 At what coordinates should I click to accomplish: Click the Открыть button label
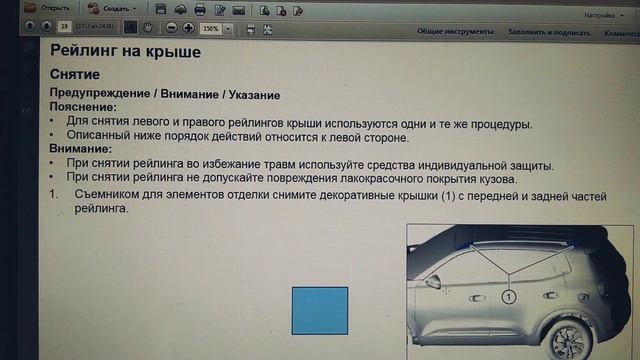[x=55, y=8]
